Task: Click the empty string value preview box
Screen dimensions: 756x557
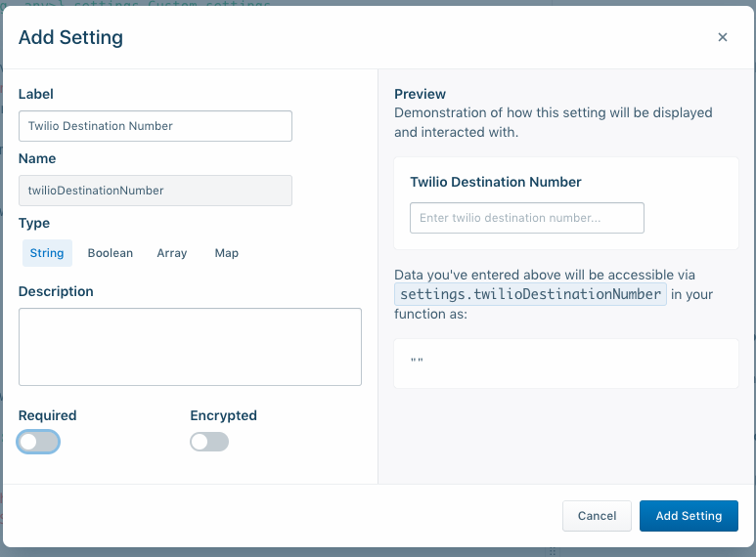Action: point(566,364)
